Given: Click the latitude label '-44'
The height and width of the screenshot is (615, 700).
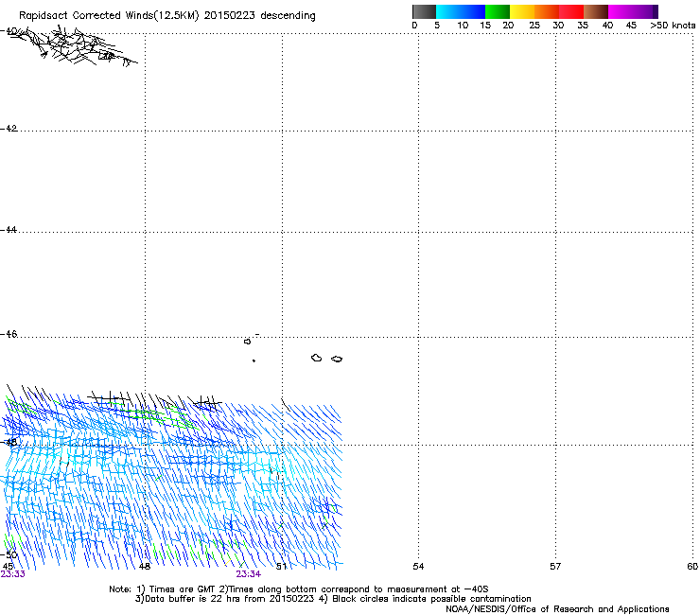Looking at the screenshot, I should 9,230.
